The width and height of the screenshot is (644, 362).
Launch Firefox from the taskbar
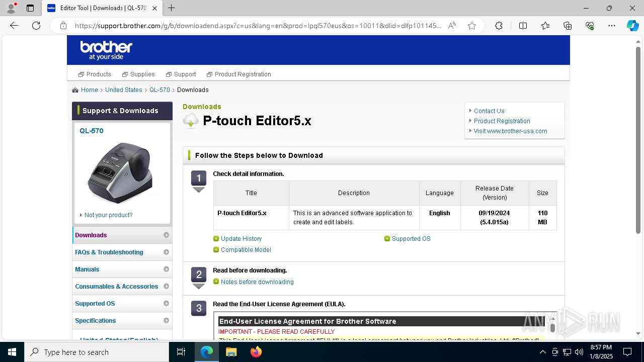tap(256, 352)
